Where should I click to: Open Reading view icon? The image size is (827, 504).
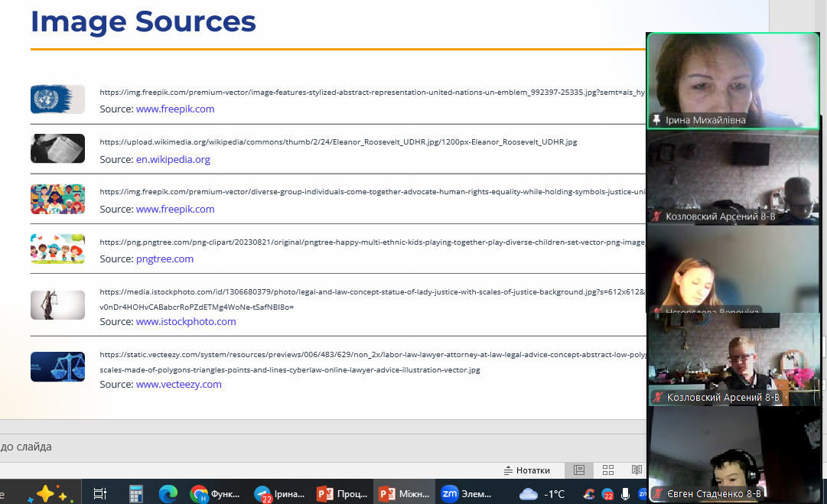click(x=637, y=470)
